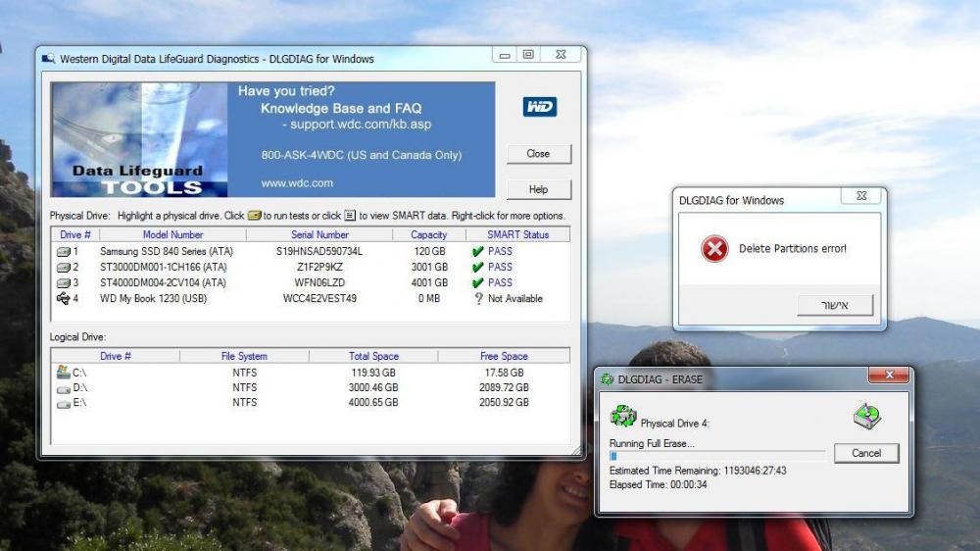Image resolution: width=980 pixels, height=551 pixels.
Task: Click the DLGDIAG - ERASE title bar icon
Action: [607, 379]
